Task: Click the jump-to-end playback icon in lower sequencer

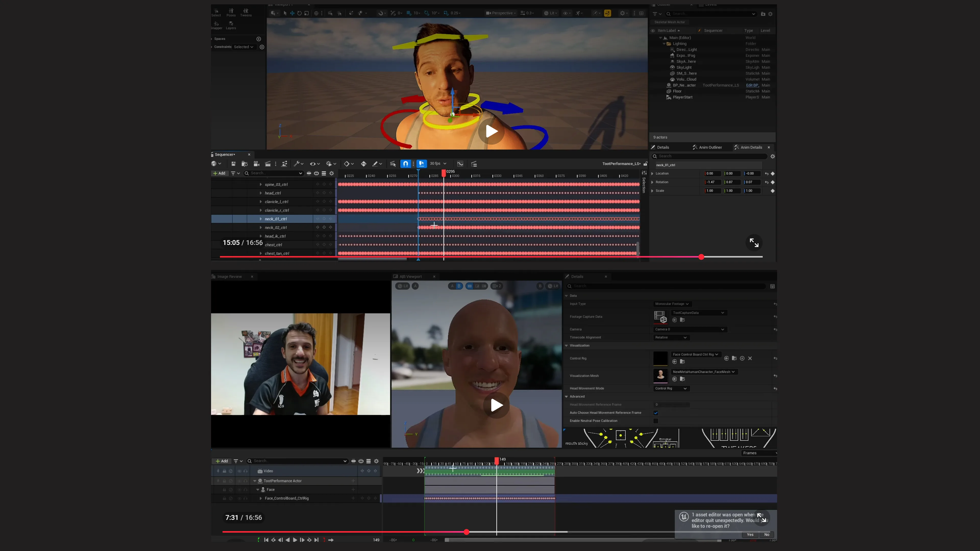Action: click(316, 540)
